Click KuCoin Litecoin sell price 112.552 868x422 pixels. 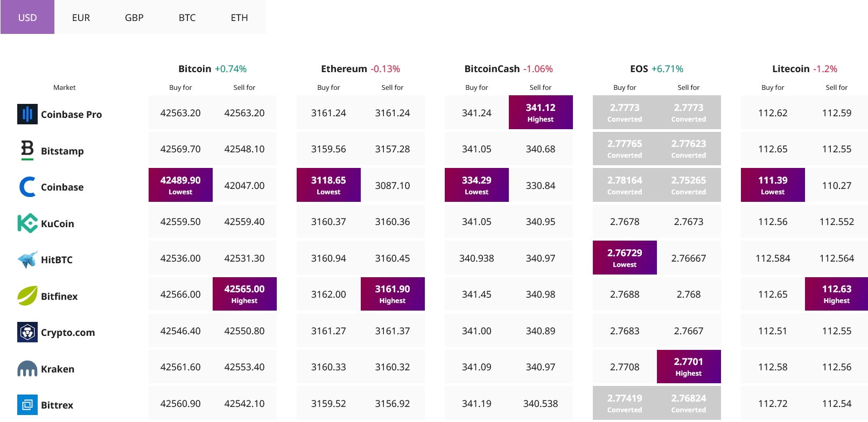click(836, 222)
